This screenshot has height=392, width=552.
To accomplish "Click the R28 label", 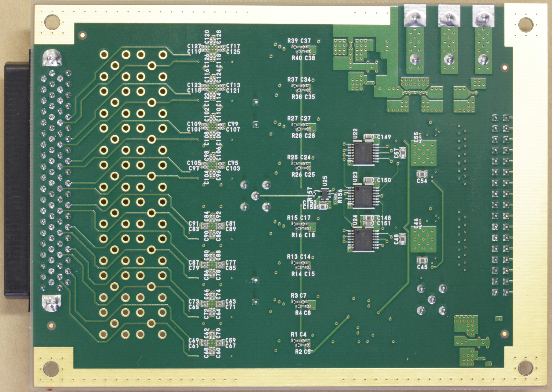I will click(297, 136).
